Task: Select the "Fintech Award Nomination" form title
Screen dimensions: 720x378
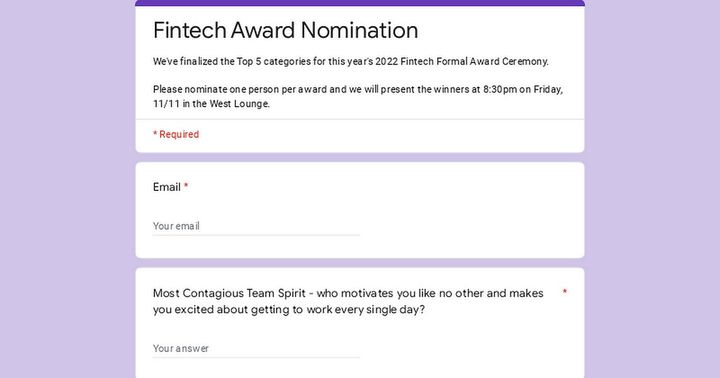Action: (x=285, y=30)
